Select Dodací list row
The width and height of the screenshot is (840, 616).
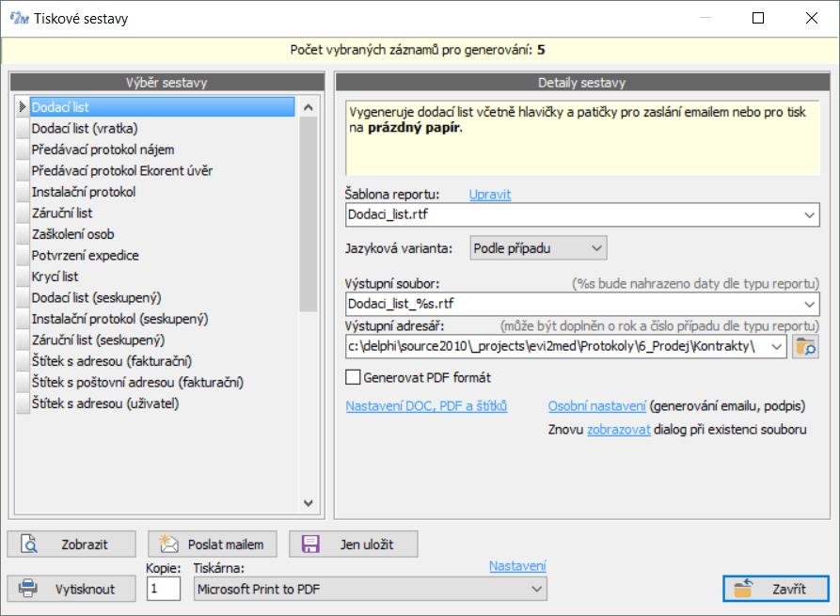point(163,107)
